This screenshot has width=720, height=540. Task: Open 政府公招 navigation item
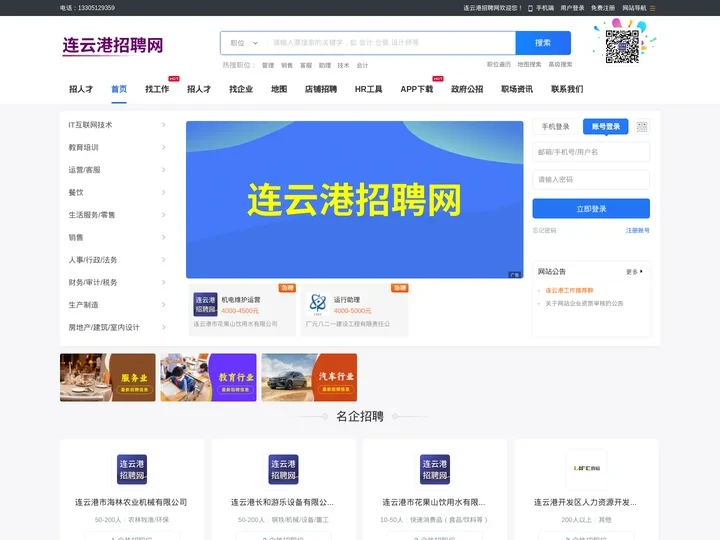click(x=467, y=89)
